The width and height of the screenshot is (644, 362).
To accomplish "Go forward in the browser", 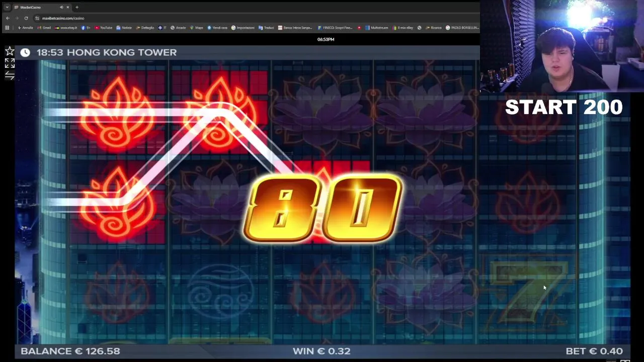I will [17, 18].
